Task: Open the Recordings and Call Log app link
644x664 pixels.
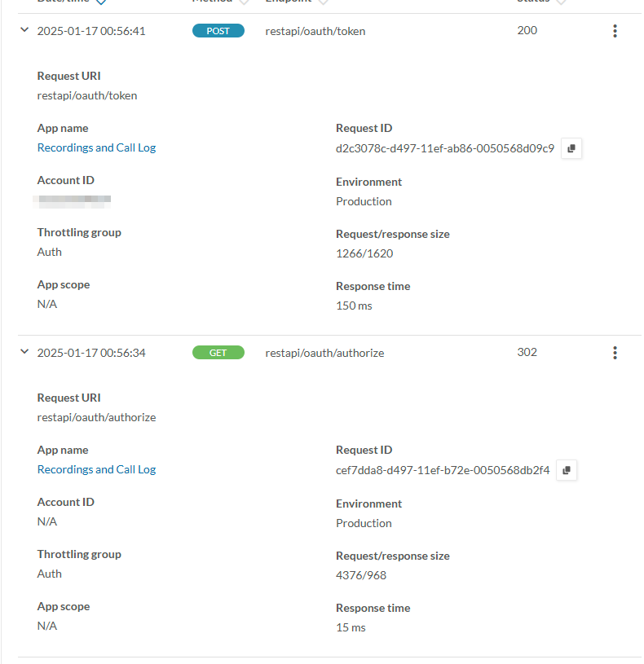Action: pos(96,147)
